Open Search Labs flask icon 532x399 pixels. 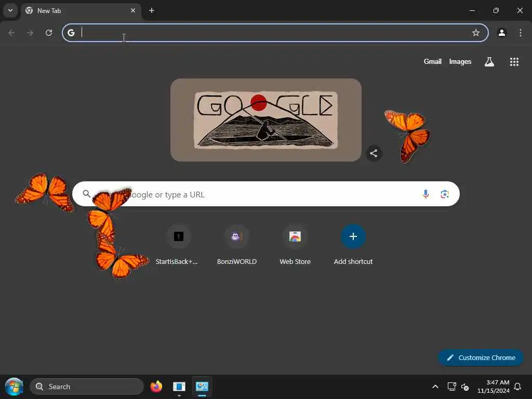[489, 61]
